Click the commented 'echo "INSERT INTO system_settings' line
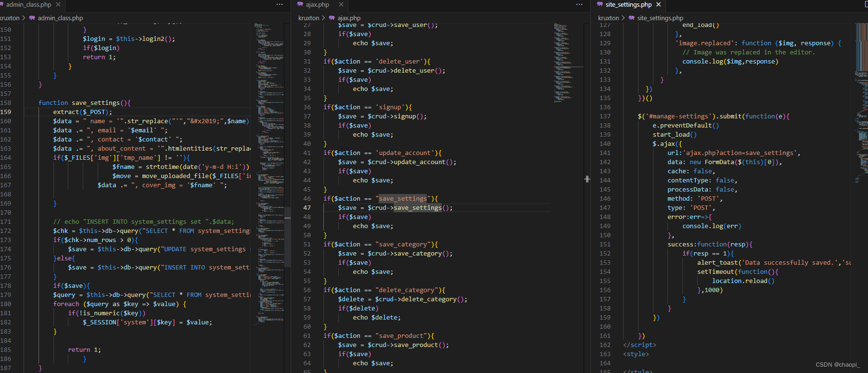This screenshot has width=868, height=373. 143,222
